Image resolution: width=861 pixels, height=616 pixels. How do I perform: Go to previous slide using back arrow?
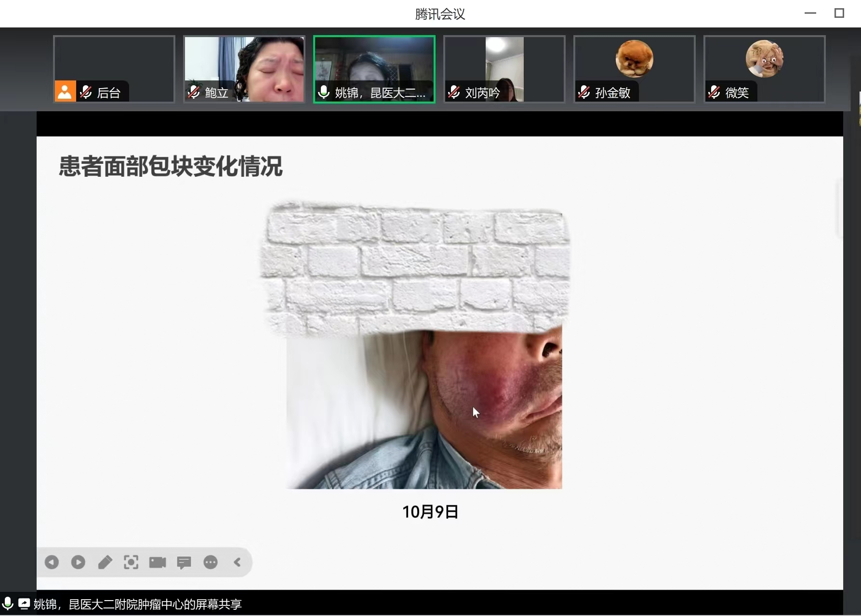pyautogui.click(x=52, y=562)
